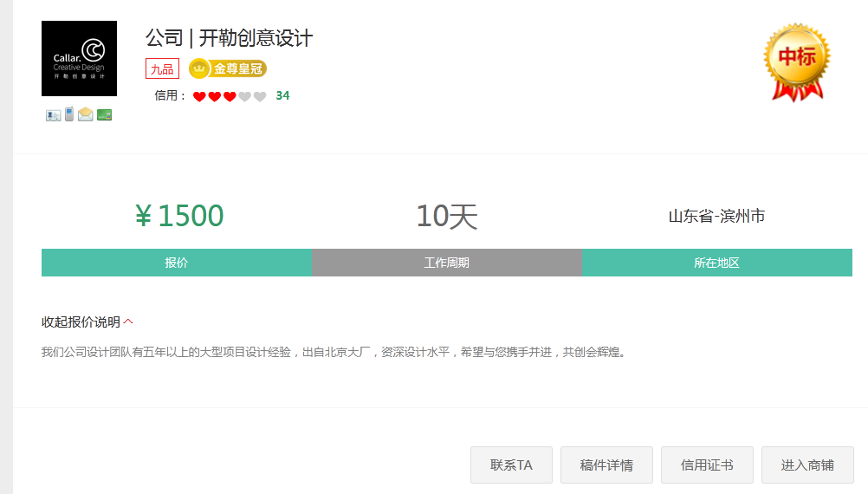Click the red caret beside 收起报价说明

coord(128,322)
